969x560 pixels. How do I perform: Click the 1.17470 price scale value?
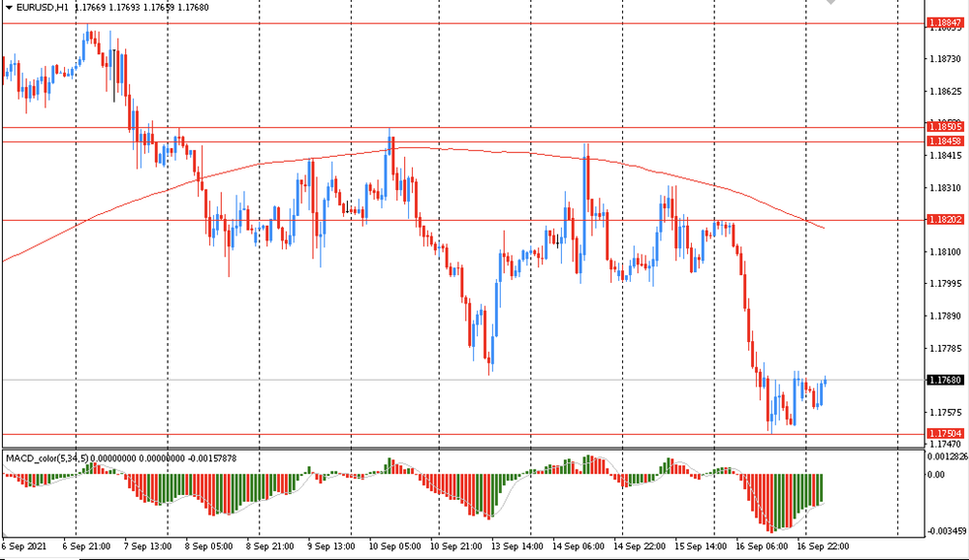click(946, 445)
